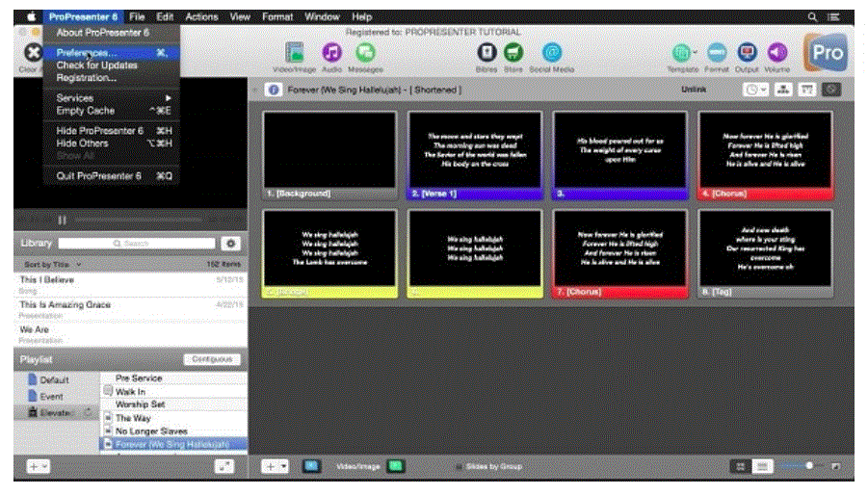868x495 pixels.
Task: Open the Apple menu
Action: pyautogui.click(x=31, y=17)
